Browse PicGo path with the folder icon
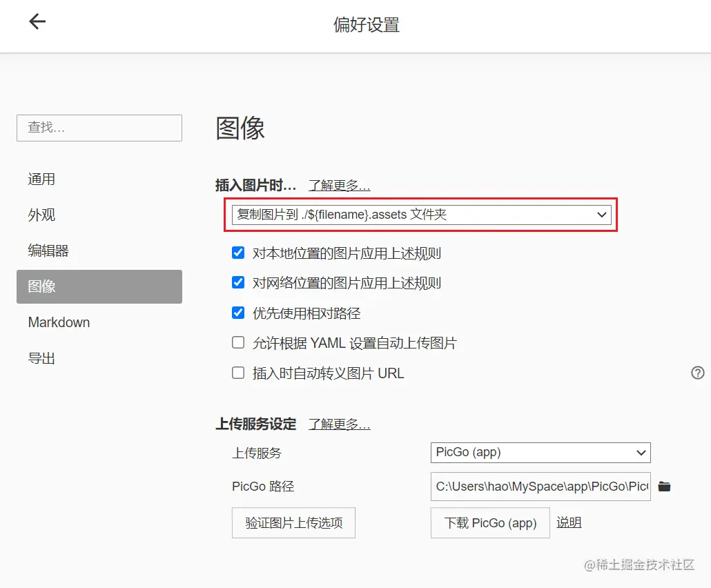 tap(664, 487)
